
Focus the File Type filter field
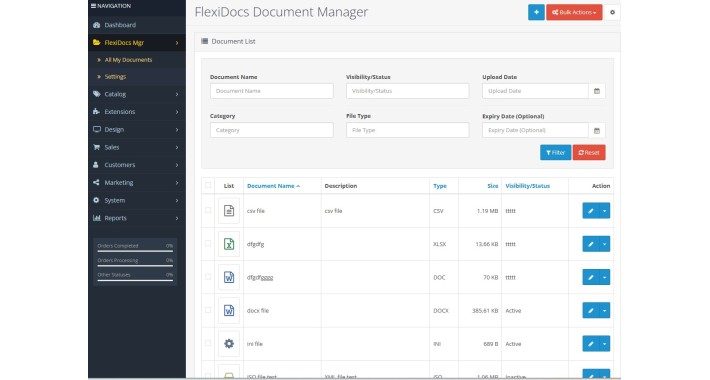[408, 130]
